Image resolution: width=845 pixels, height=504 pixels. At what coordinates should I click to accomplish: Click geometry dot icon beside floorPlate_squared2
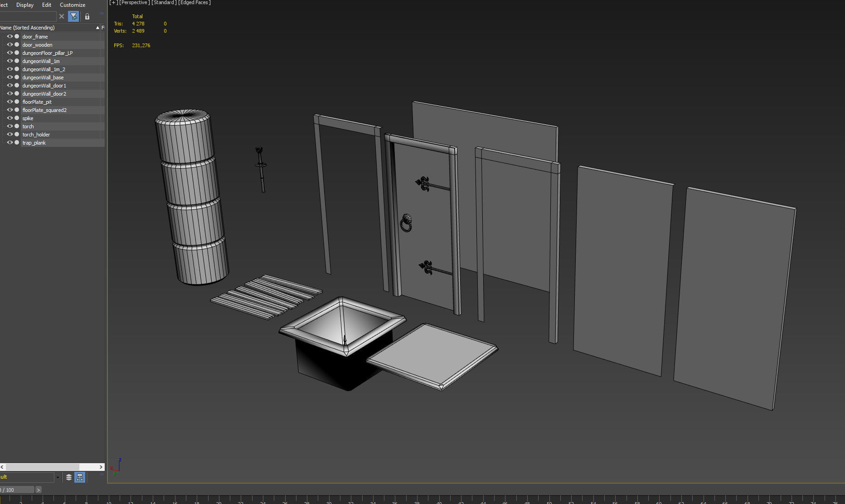[x=17, y=110]
